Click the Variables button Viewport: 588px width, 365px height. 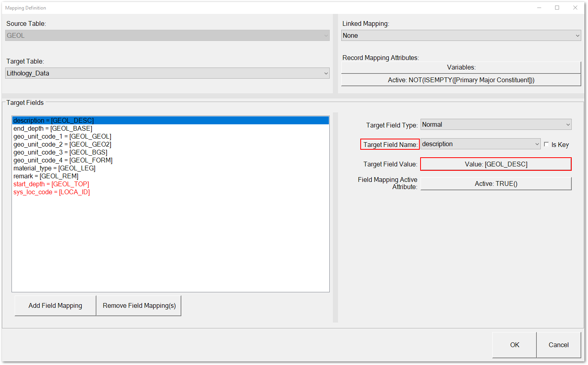click(461, 68)
